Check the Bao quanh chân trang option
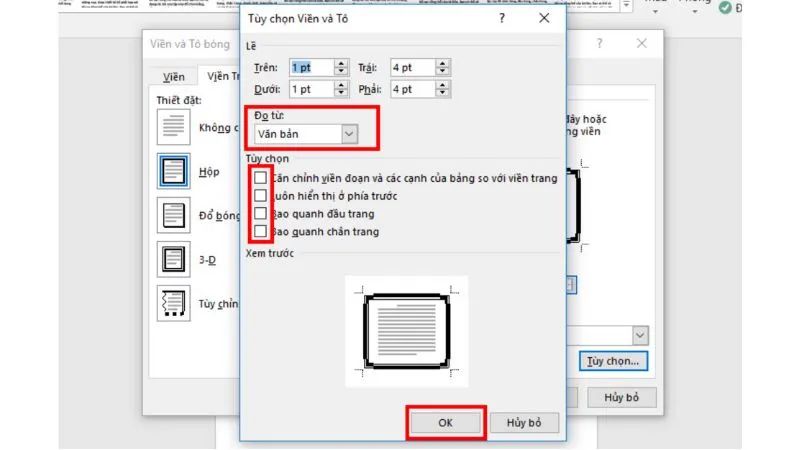This screenshot has width=800, height=450. [x=260, y=231]
